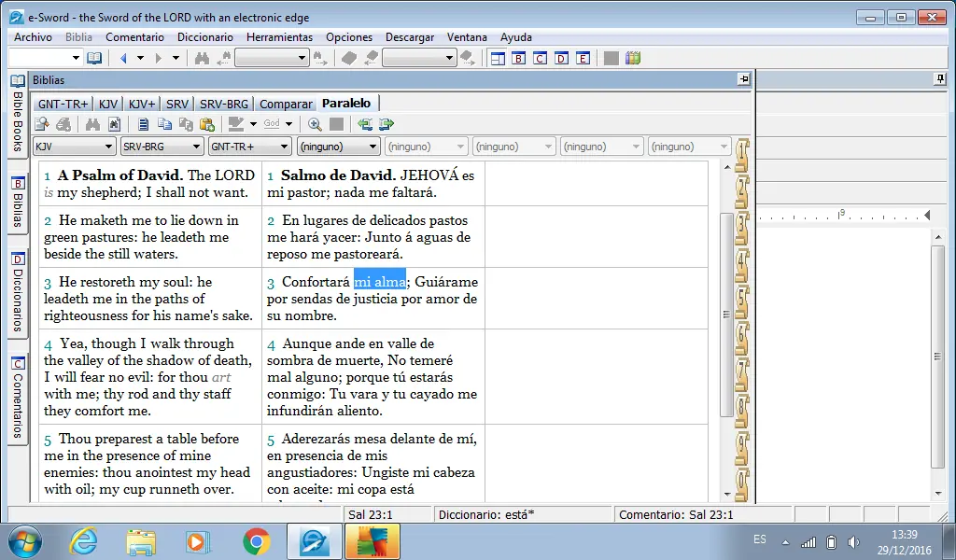Jump to next search result icon
Image resolution: width=956 pixels, height=560 pixels.
tap(320, 59)
